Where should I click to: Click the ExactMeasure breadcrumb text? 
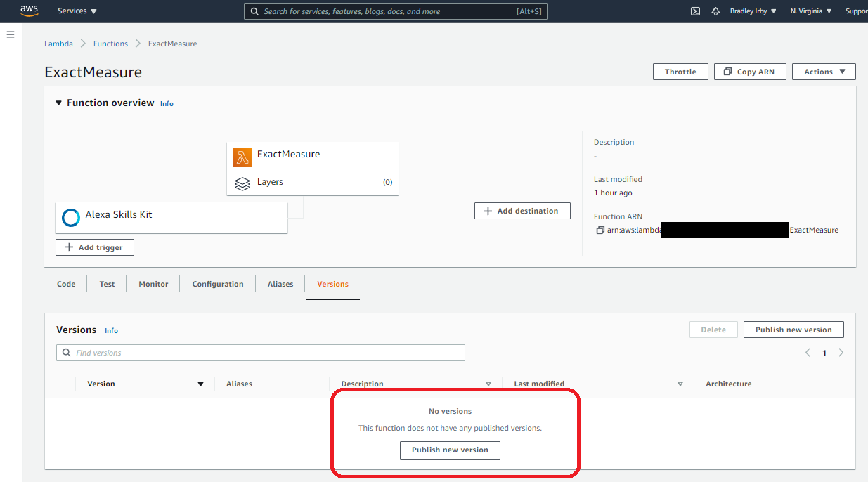(x=172, y=44)
